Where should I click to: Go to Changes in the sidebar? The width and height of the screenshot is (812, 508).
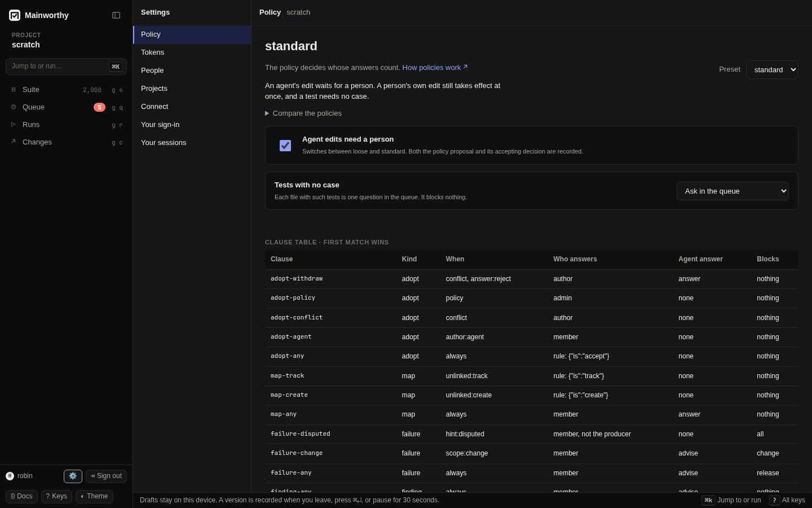[66, 142]
